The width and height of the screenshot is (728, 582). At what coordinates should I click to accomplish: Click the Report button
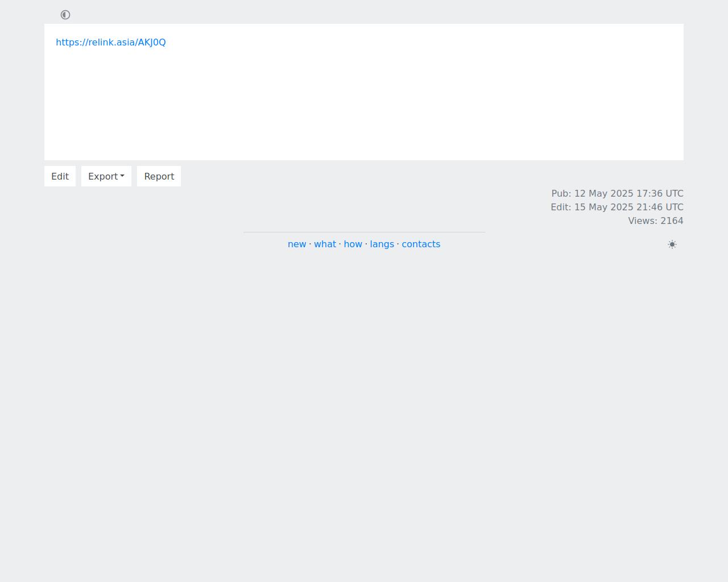[x=159, y=176]
